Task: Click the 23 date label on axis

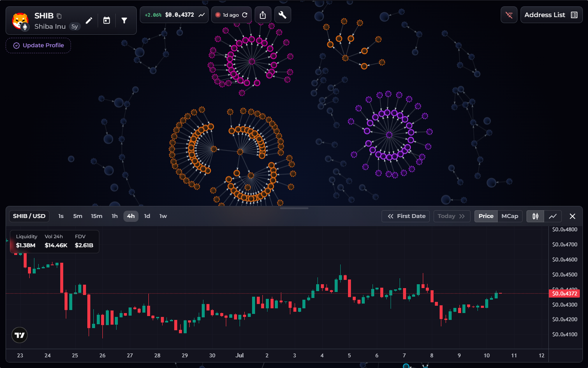Action: coord(20,355)
